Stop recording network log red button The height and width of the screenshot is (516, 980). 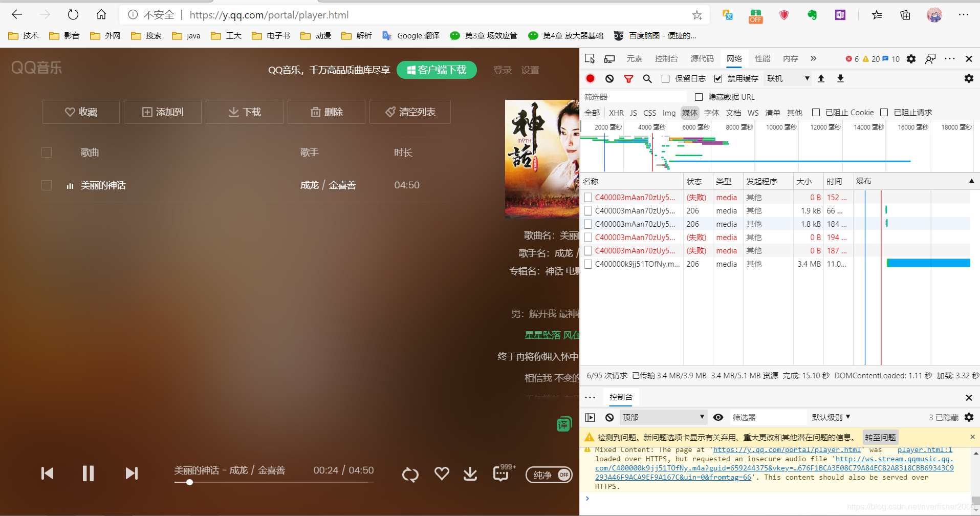[590, 78]
